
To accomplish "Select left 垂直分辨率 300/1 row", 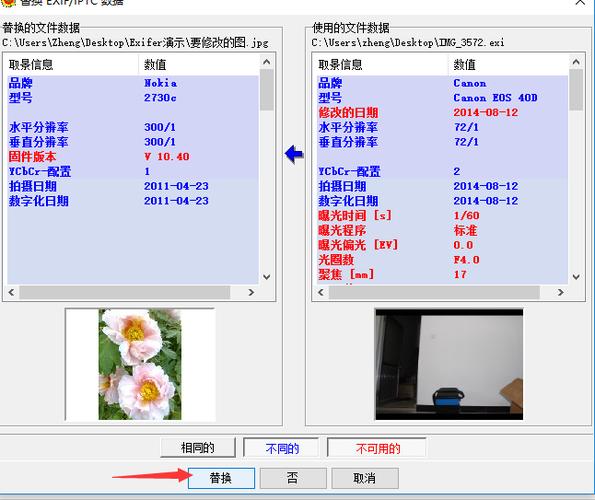I will pos(133,142).
